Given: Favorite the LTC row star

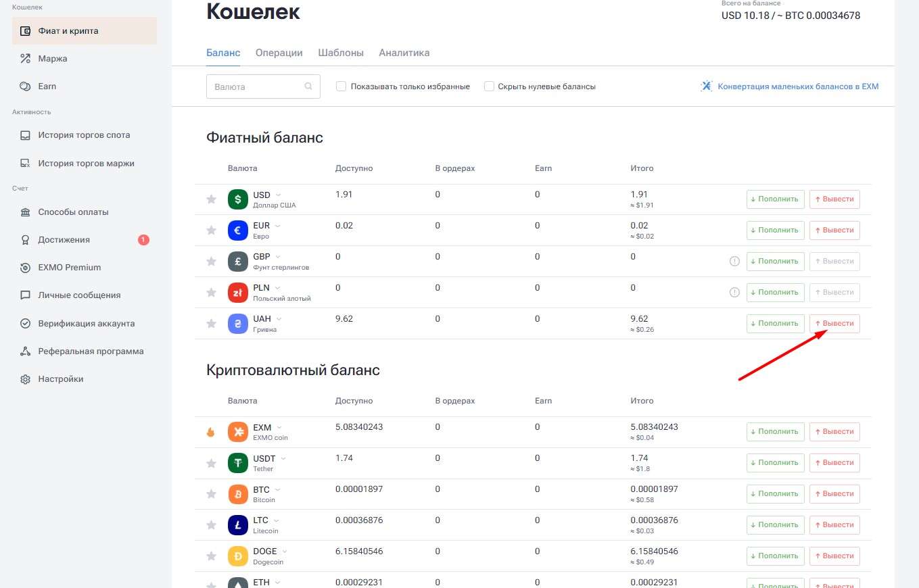Looking at the screenshot, I should [211, 525].
